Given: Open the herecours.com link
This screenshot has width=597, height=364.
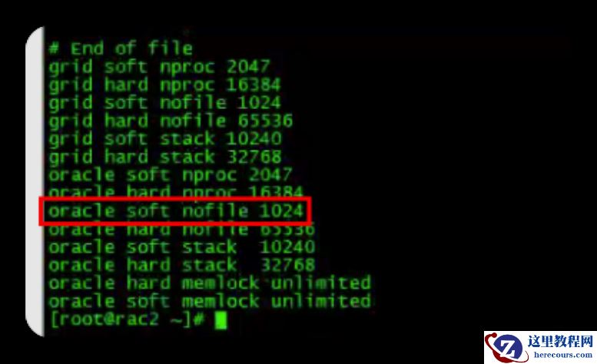Looking at the screenshot, I should [562, 356].
